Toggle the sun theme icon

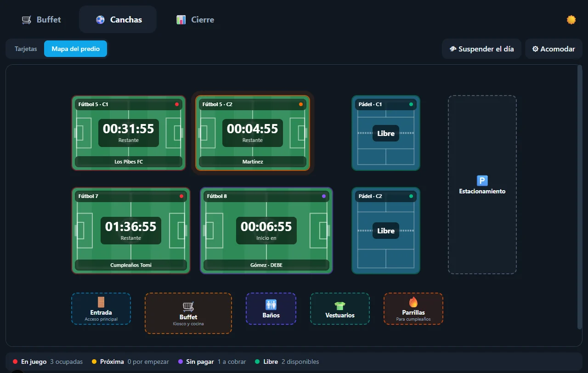[x=571, y=20]
